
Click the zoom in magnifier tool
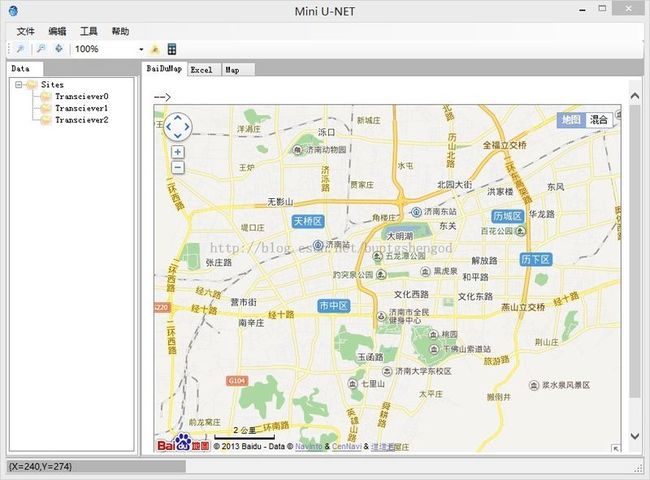20,49
